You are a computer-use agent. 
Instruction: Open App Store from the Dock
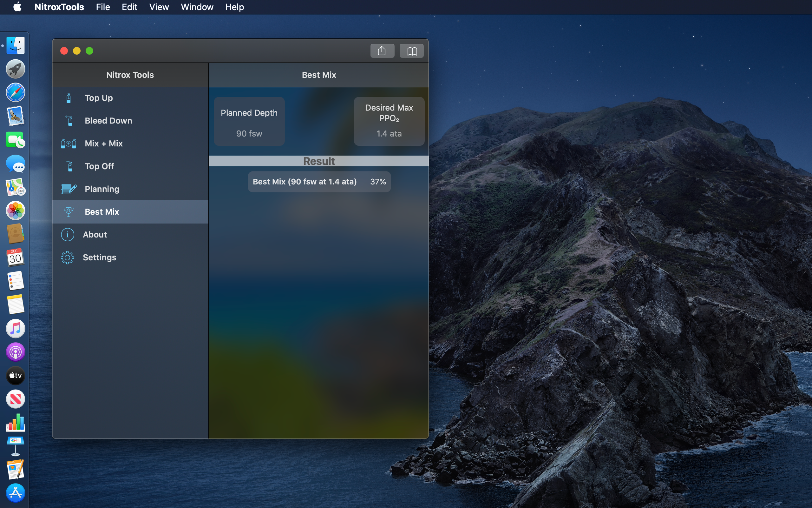coord(16,493)
